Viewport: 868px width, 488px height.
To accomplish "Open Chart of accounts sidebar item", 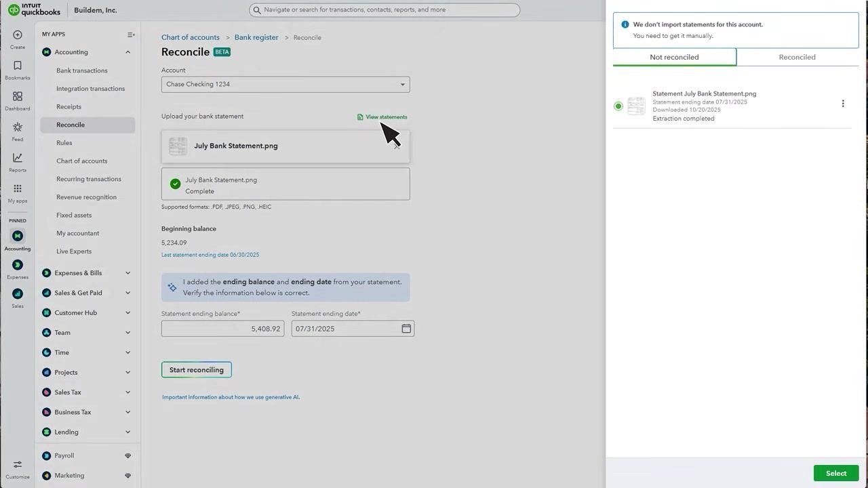I will point(82,161).
